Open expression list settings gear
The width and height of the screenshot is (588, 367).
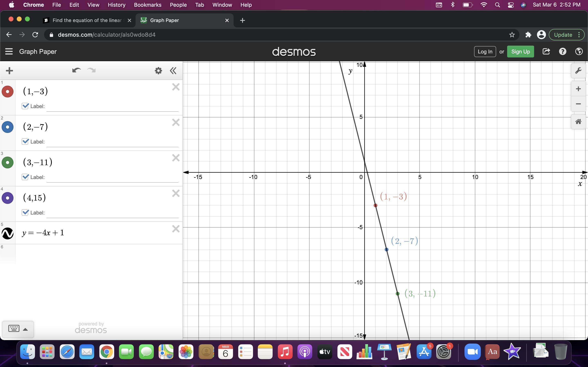click(158, 71)
